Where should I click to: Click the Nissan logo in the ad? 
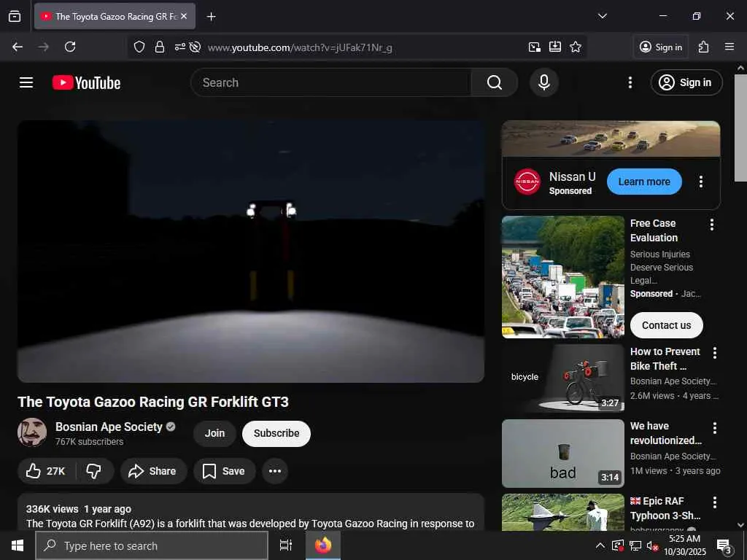pyautogui.click(x=527, y=182)
